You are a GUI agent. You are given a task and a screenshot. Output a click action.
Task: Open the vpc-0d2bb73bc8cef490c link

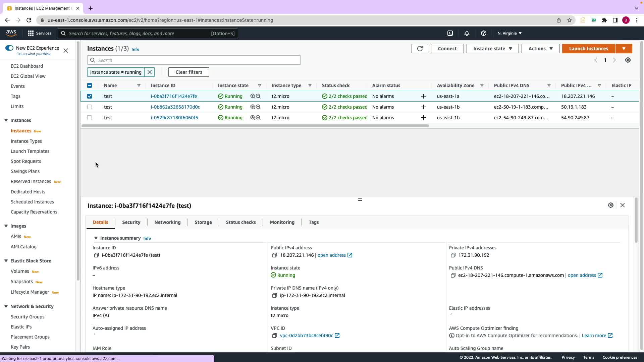306,336
